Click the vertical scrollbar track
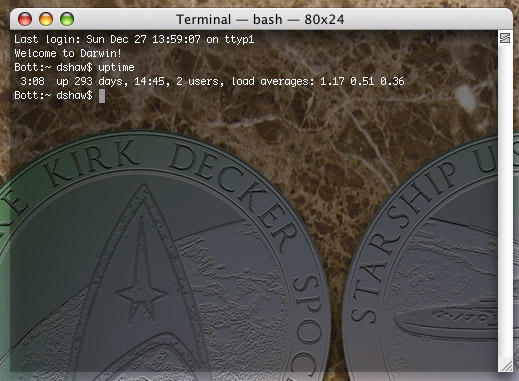 point(505,200)
